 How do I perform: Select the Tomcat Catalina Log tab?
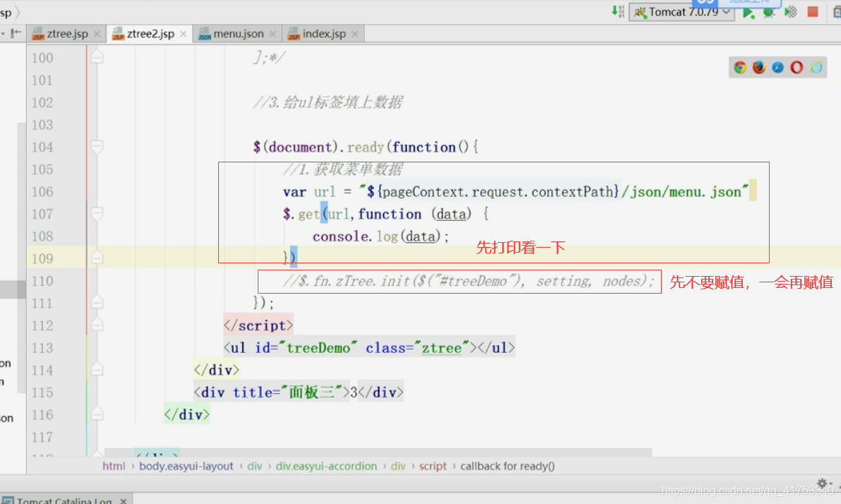click(x=64, y=500)
